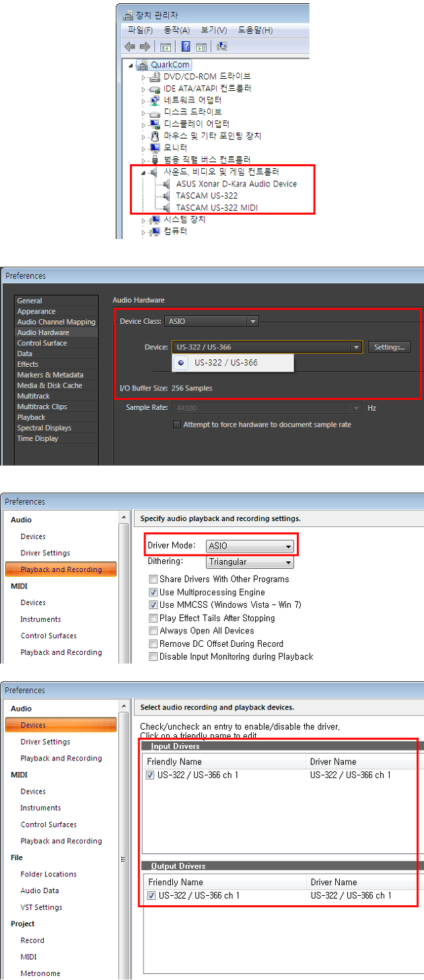Expand the 네트워크 어댑터 node arrow
This screenshot has width=424, height=980.
pyautogui.click(x=143, y=101)
